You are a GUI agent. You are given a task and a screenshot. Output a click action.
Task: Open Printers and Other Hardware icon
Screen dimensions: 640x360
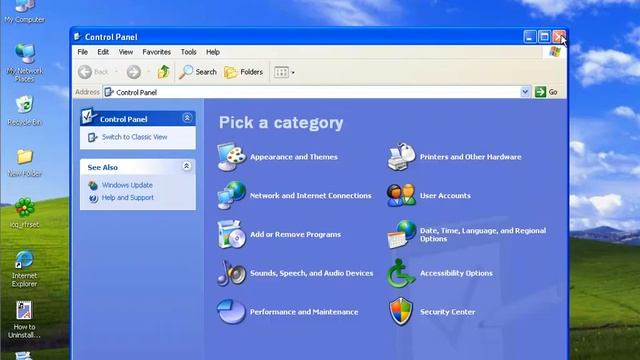401,157
